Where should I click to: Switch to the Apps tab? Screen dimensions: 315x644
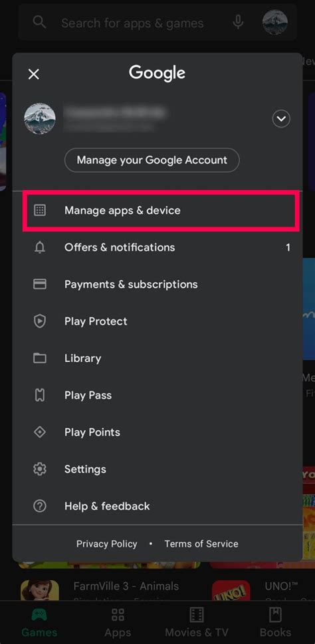tap(118, 623)
